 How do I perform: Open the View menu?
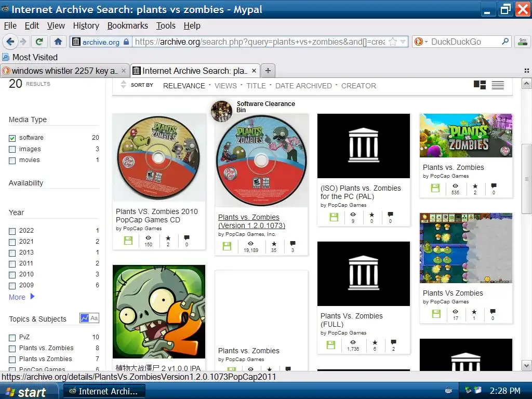56,25
